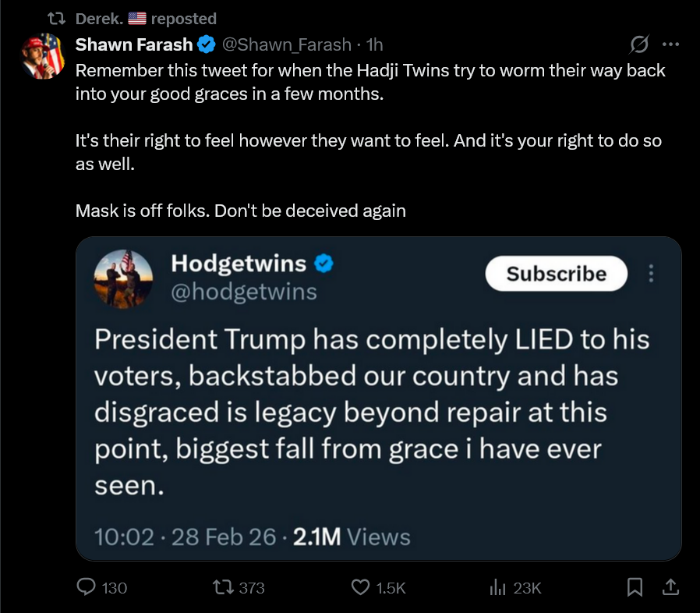Screen dimensions: 700x613
Task: Click the Shawn Farash display name
Action: (x=134, y=44)
